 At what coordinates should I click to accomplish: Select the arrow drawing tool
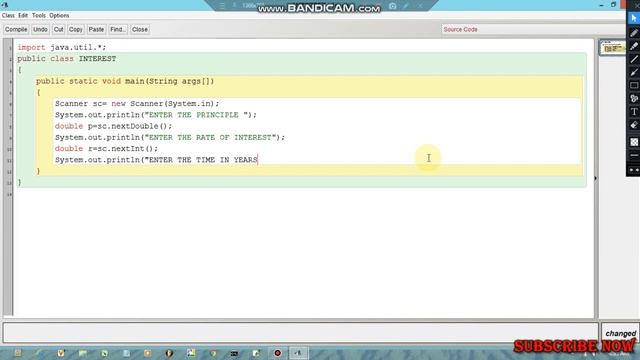[634, 72]
